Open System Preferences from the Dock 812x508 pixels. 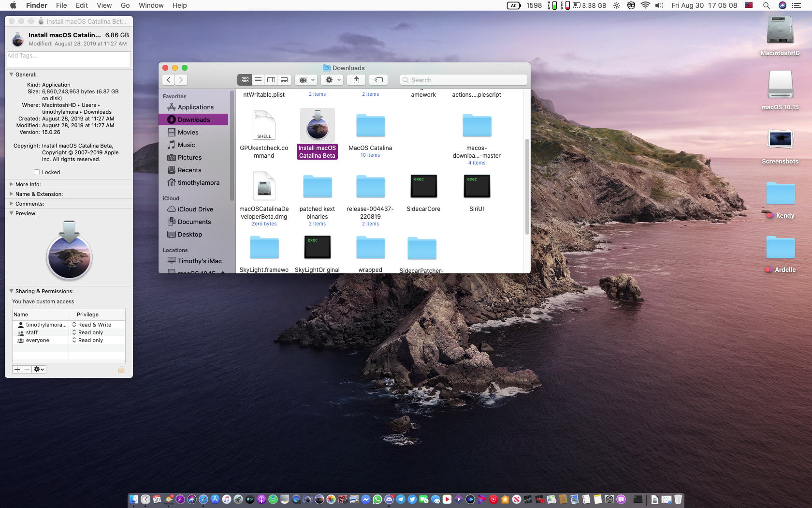click(x=609, y=499)
